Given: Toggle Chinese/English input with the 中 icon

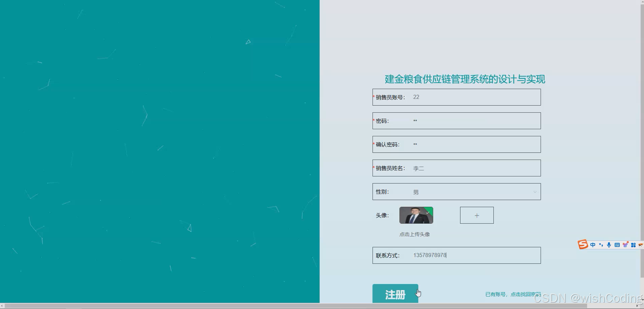Looking at the screenshot, I should pos(593,245).
